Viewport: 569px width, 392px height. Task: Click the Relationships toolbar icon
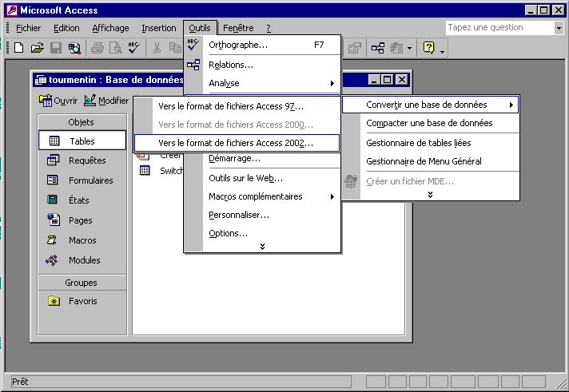pos(378,48)
